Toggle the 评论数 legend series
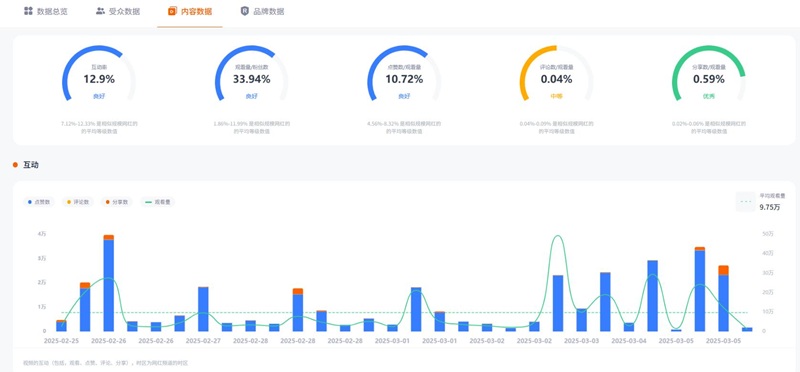Viewport: 800px width, 372px height. pos(78,202)
